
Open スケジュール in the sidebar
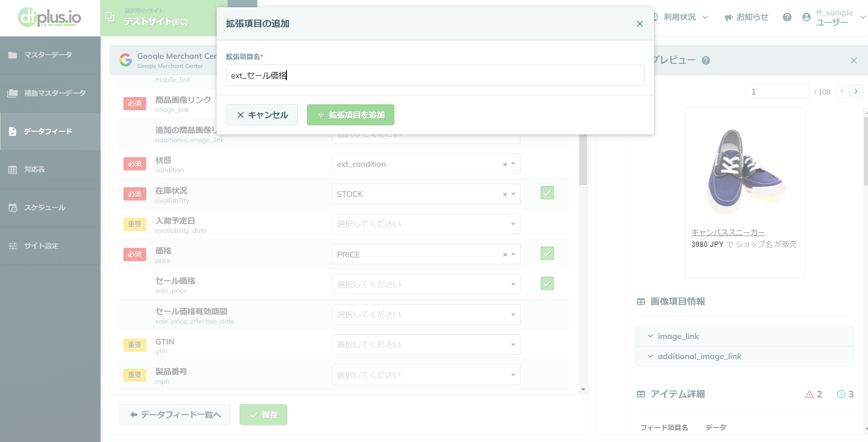tap(45, 208)
